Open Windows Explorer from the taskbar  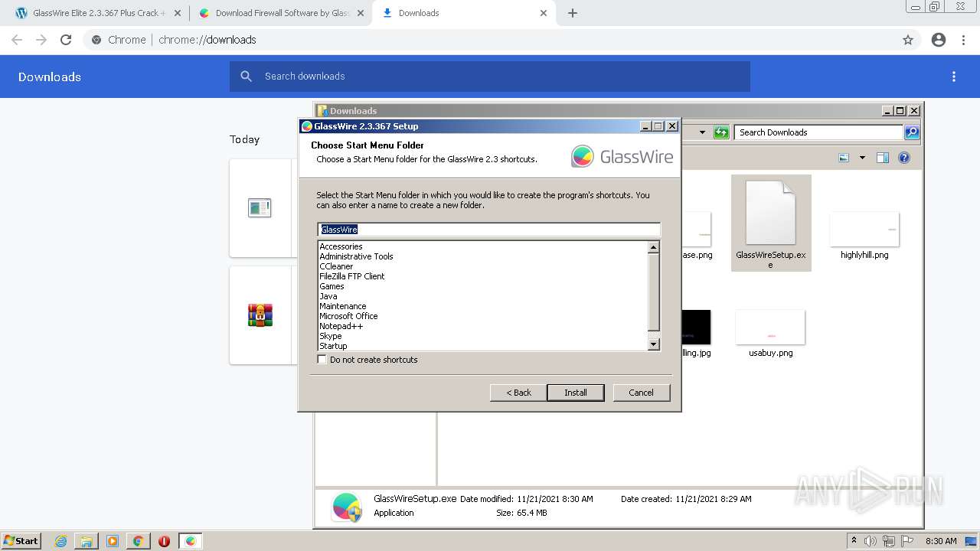click(87, 541)
